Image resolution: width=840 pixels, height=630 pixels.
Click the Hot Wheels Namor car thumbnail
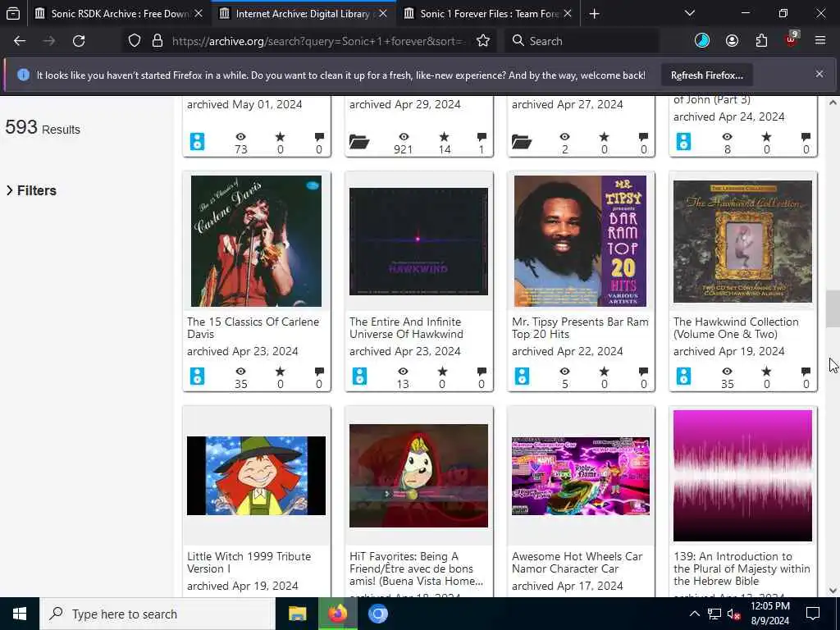580,476
